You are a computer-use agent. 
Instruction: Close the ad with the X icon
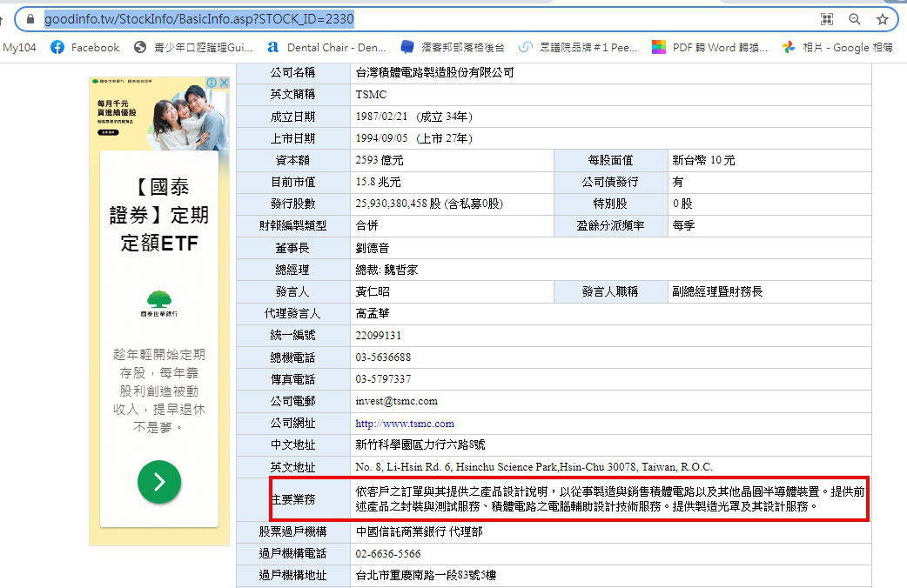pos(224,83)
